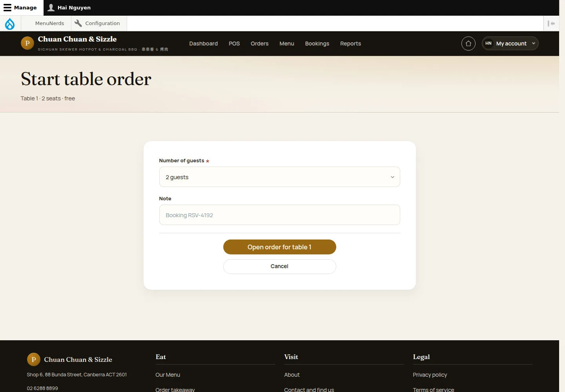Open Reports navigation item
The height and width of the screenshot is (392, 565).
click(350, 44)
